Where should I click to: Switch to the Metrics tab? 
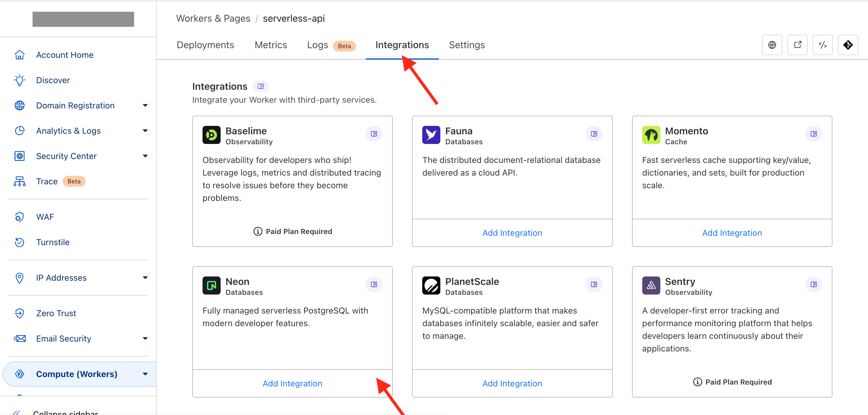[271, 45]
